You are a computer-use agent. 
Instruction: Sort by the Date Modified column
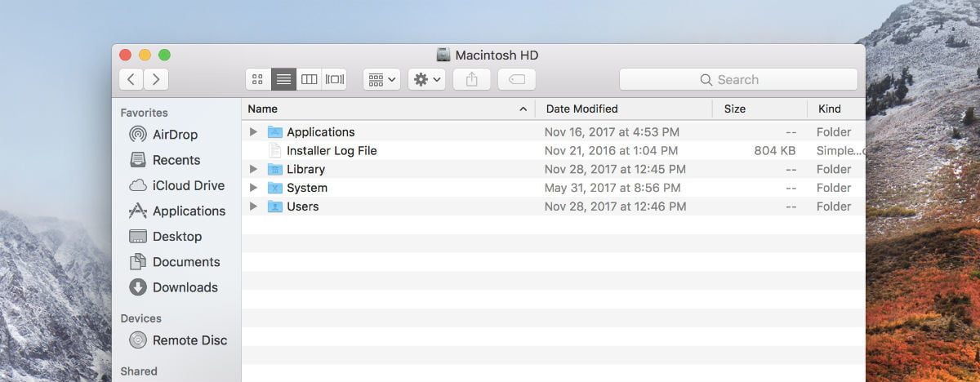point(581,109)
